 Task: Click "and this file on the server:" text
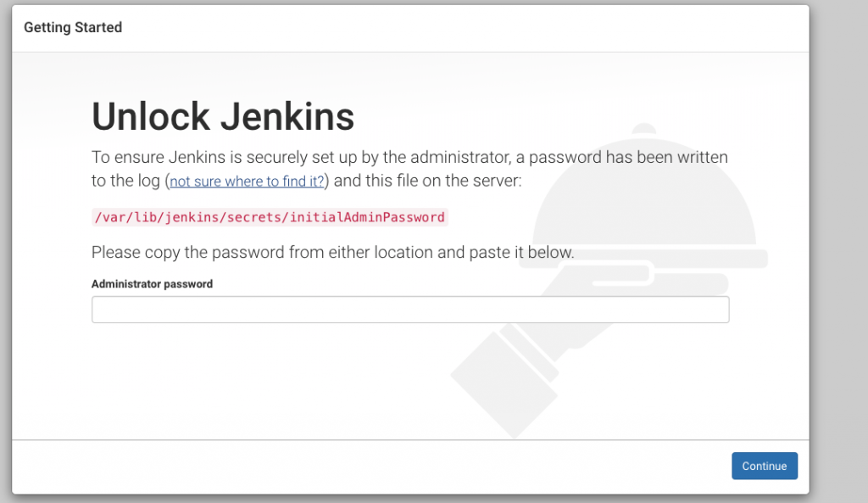pos(427,181)
